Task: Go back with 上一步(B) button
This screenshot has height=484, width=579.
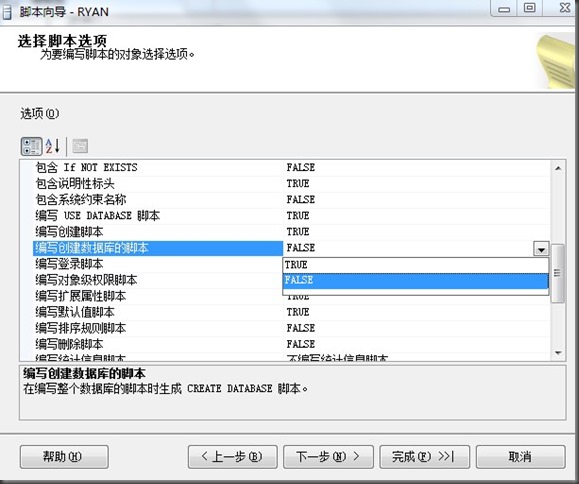Action: point(233,457)
